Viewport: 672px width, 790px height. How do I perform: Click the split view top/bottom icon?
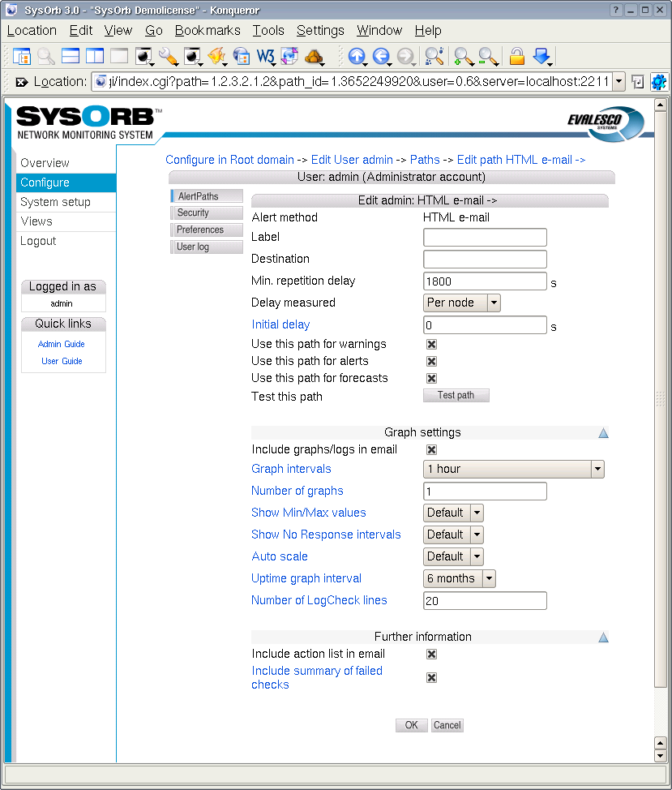tap(70, 55)
